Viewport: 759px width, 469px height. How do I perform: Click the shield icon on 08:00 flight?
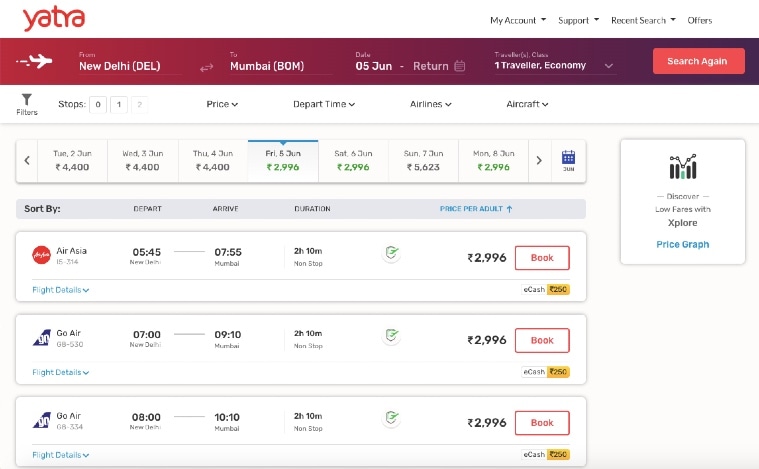(391, 417)
